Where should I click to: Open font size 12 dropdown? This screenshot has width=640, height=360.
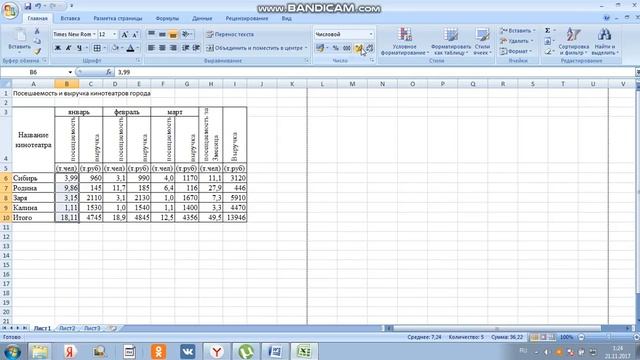pos(115,34)
